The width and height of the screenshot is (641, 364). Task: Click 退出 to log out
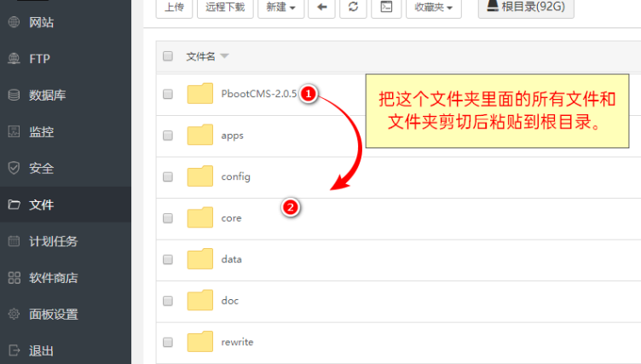point(66,350)
